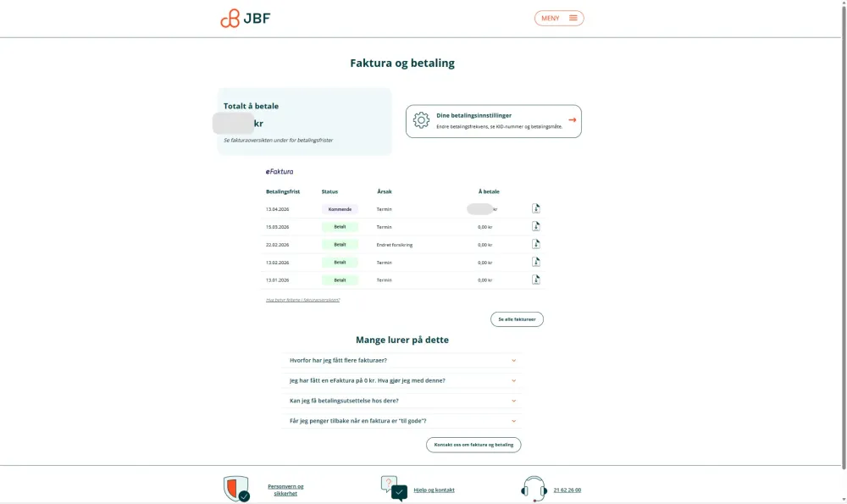Viewport: 847px width, 504px height.
Task: Click "Kontakt oss om faktura og betaling"
Action: click(x=473, y=445)
